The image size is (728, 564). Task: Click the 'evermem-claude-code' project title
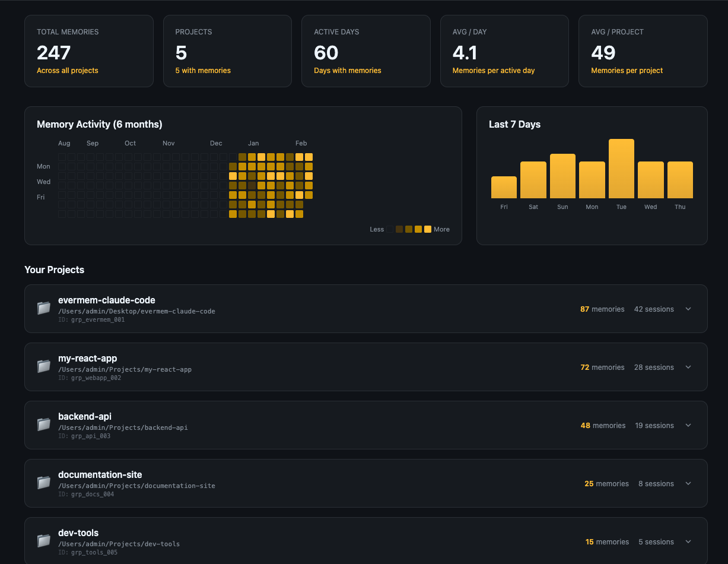[x=107, y=300]
